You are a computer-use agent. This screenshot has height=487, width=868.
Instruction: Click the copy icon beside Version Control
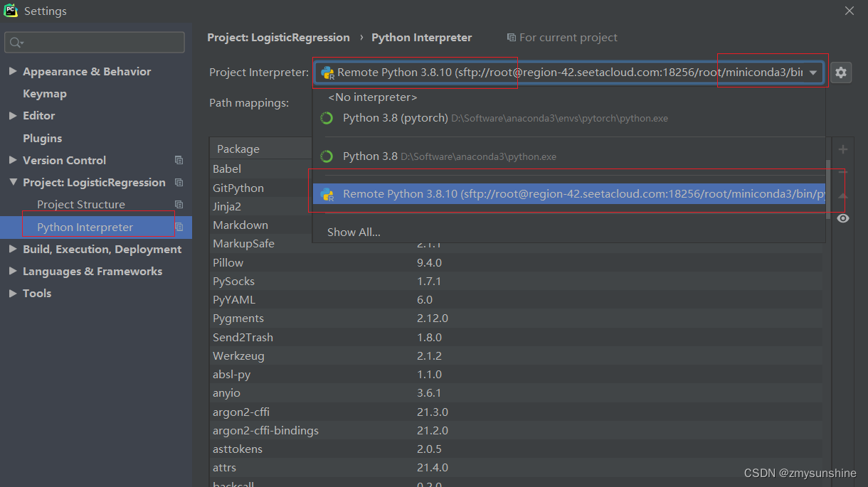pyautogui.click(x=179, y=161)
